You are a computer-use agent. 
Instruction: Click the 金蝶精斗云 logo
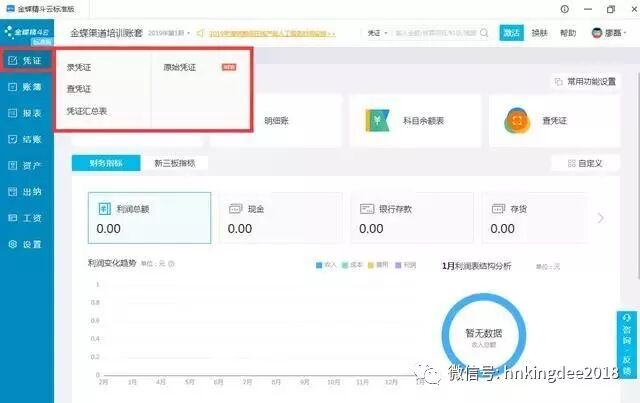point(27,33)
